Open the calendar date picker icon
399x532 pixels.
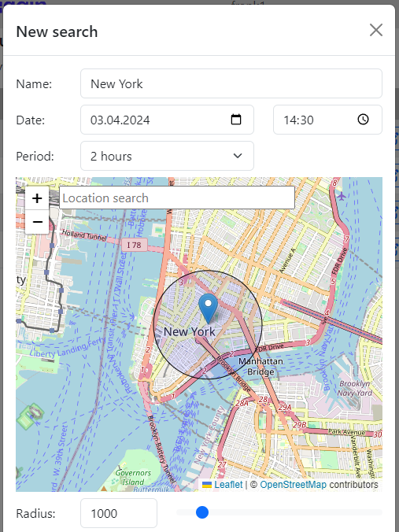pyautogui.click(x=236, y=120)
